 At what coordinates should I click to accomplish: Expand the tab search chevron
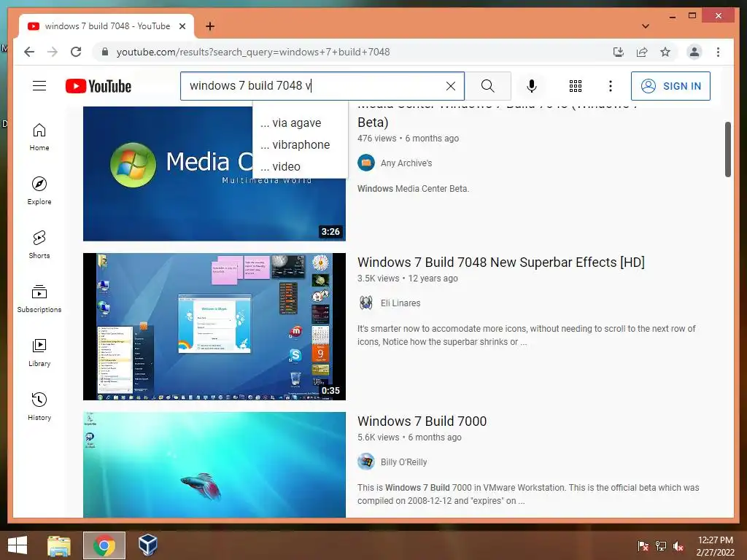[x=646, y=26]
